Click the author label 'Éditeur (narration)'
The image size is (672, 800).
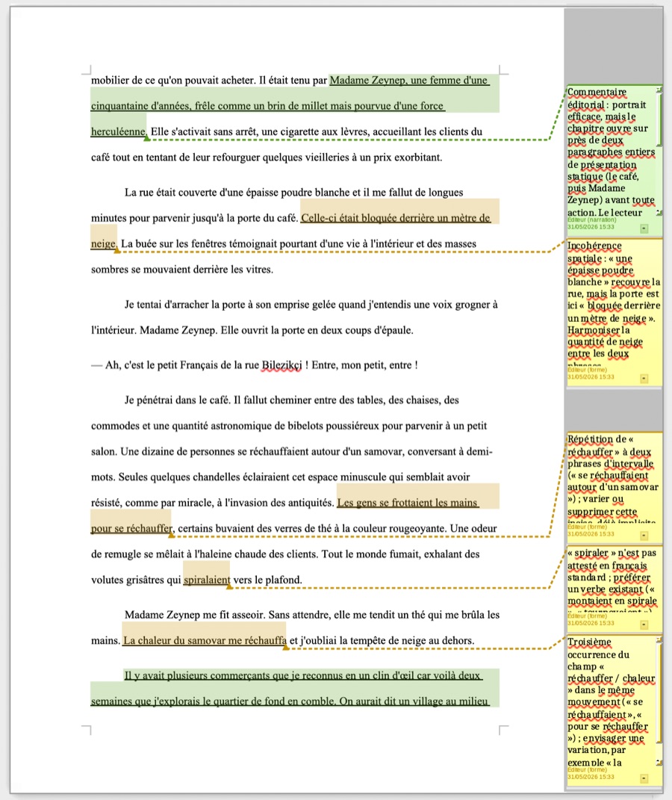pos(591,220)
